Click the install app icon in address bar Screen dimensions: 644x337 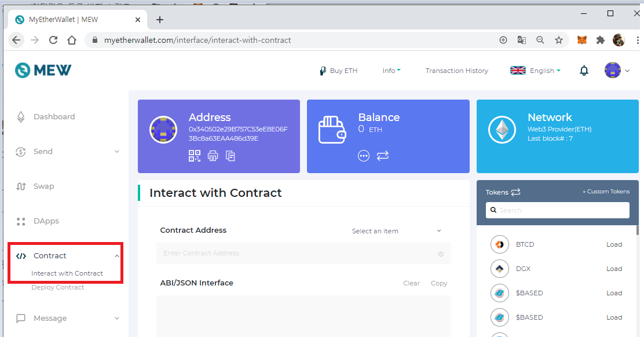(503, 40)
